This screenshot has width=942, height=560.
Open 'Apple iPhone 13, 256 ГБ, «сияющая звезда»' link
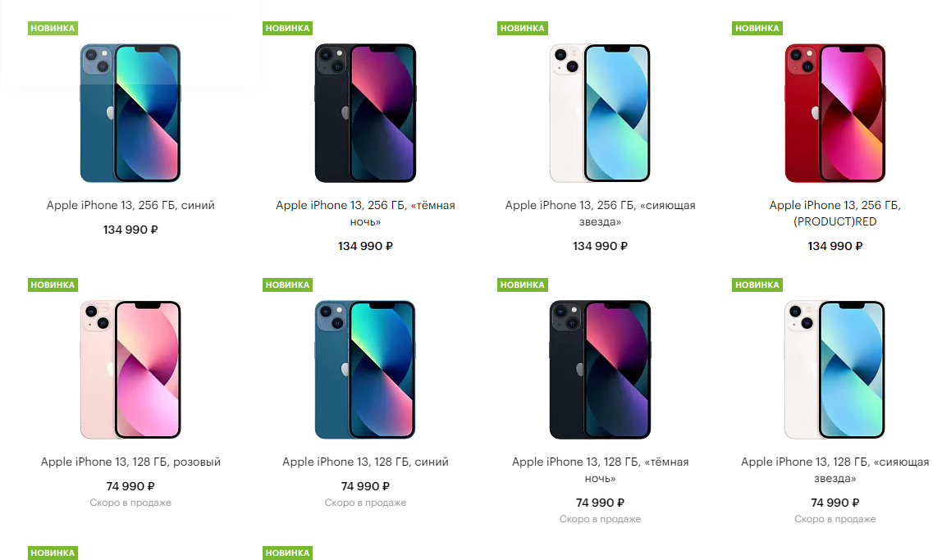point(600,213)
